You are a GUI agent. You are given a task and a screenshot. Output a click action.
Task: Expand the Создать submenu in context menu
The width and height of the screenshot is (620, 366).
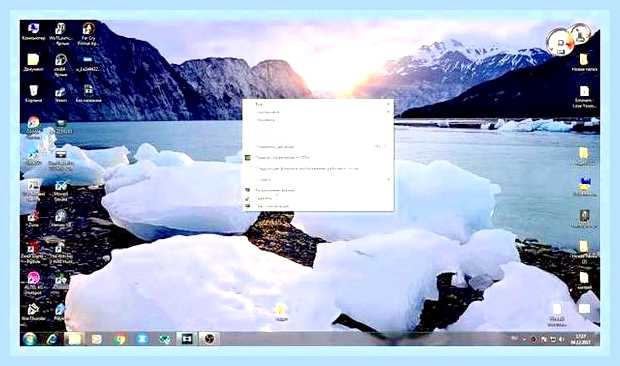tap(318, 180)
